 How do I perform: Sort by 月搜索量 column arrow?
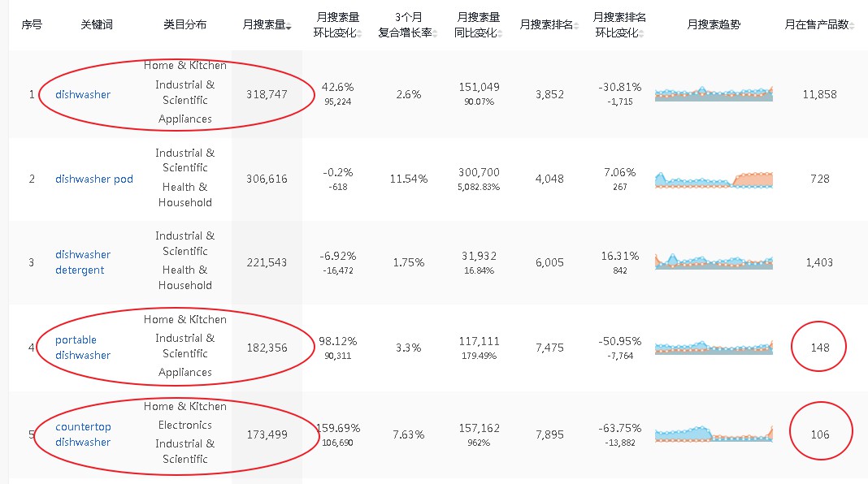click(x=289, y=27)
